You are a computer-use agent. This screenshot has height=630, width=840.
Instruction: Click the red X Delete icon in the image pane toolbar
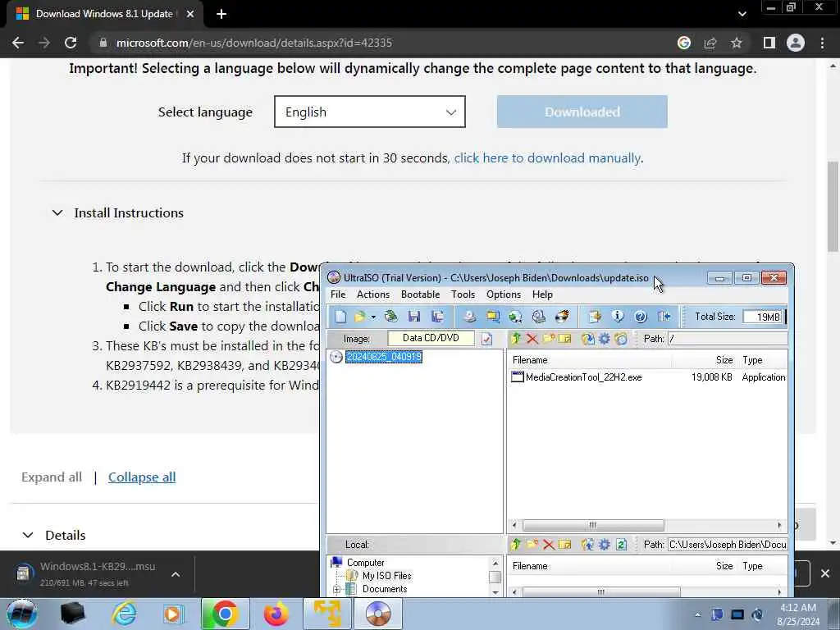pos(532,339)
